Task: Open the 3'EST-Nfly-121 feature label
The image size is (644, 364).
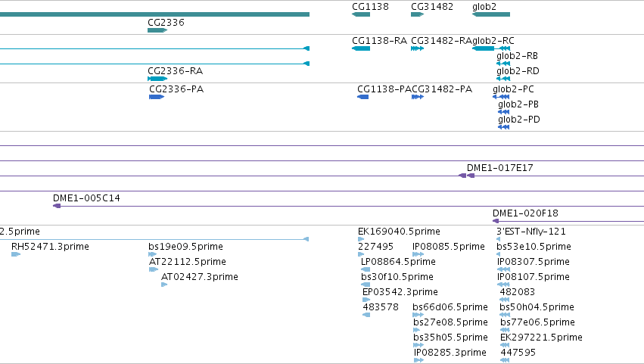Action: tap(531, 232)
